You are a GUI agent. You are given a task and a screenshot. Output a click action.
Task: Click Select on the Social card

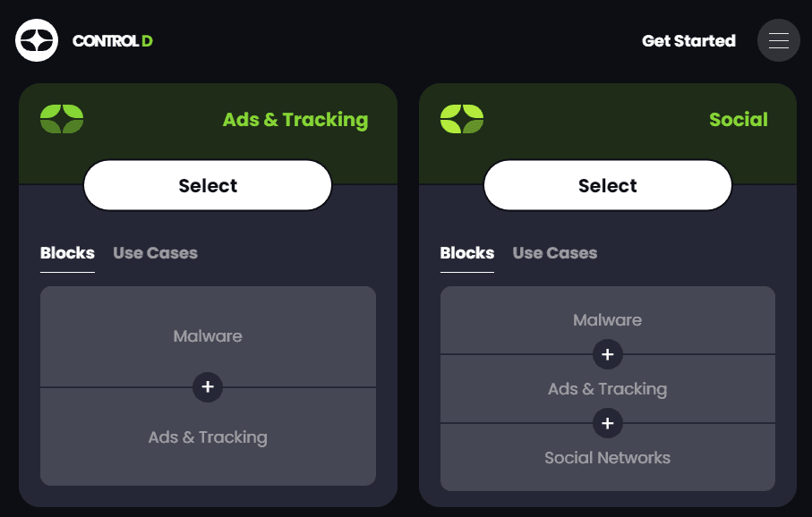(607, 185)
